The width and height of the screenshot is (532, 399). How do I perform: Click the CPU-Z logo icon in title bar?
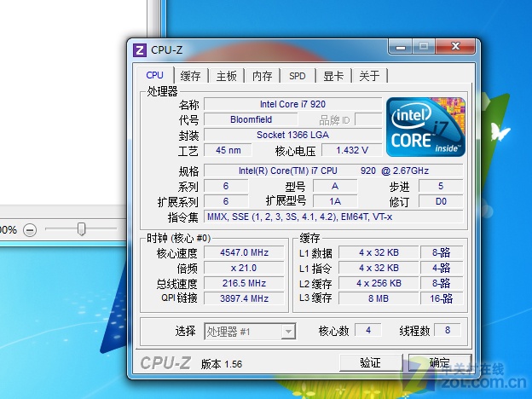point(141,49)
